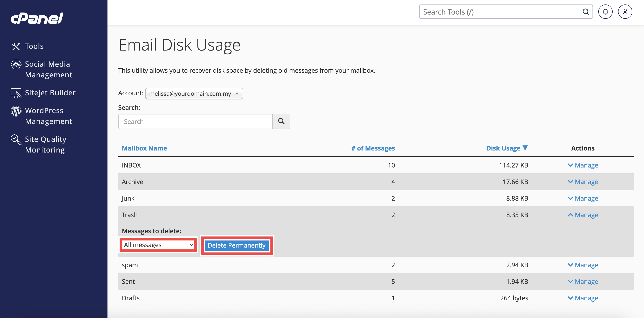644x318 pixels.
Task: Click the notifications bell icon
Action: tap(605, 12)
